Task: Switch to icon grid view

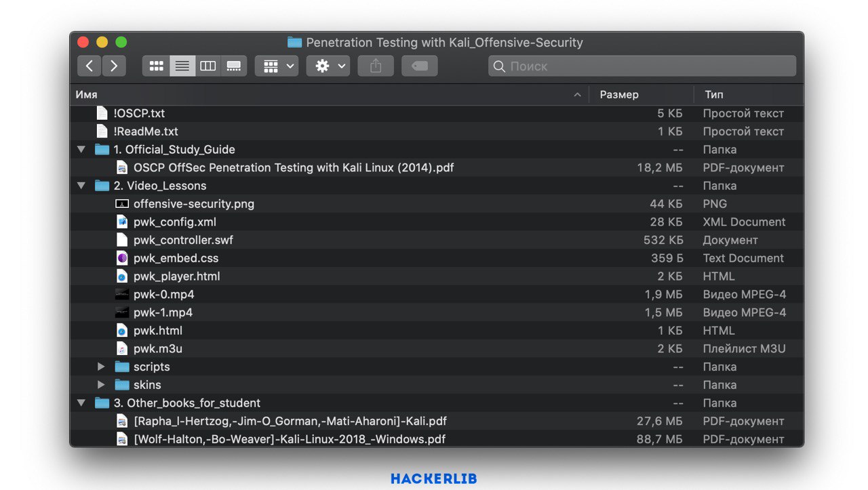Action: (157, 66)
